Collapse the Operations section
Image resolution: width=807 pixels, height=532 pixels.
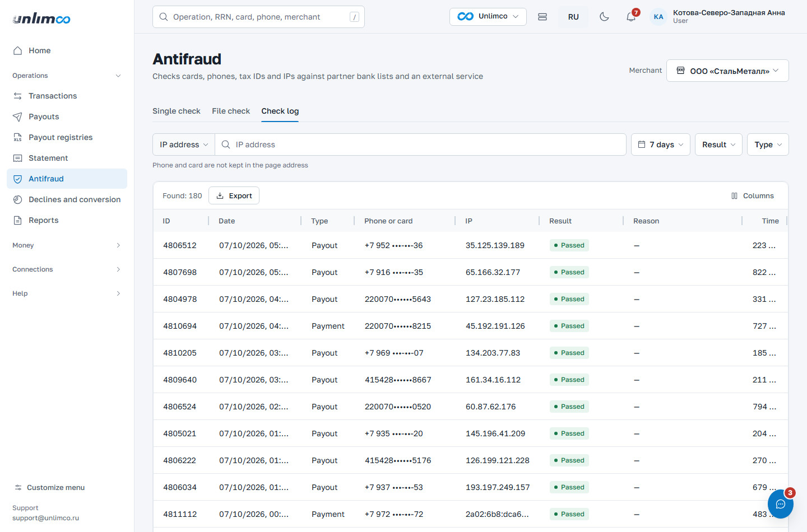coord(67,76)
